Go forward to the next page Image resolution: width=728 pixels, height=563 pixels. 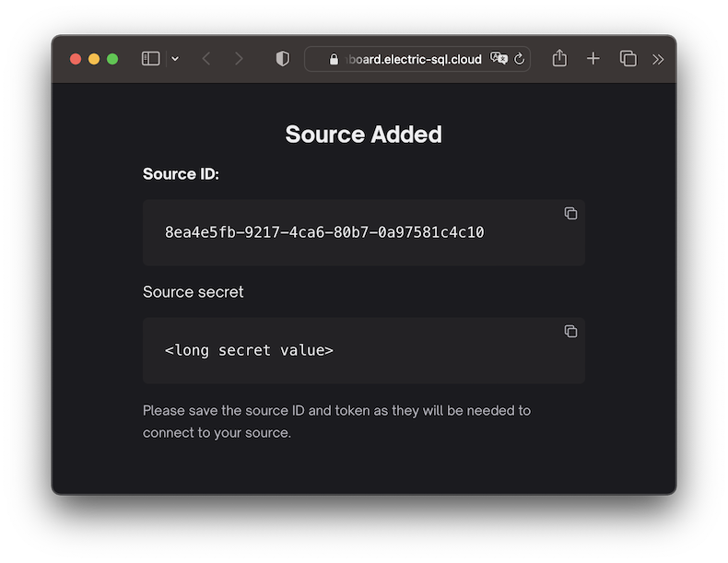pos(239,59)
